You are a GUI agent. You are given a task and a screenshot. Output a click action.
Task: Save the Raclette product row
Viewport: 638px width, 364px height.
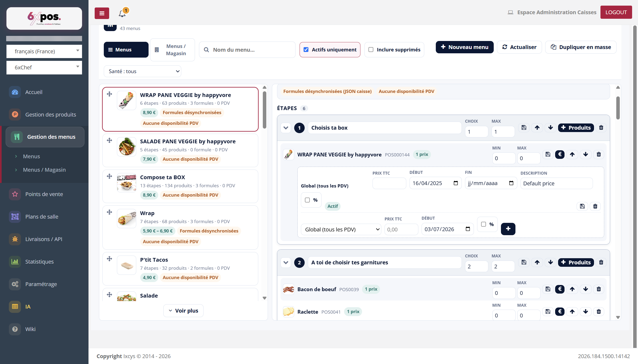[548, 312]
